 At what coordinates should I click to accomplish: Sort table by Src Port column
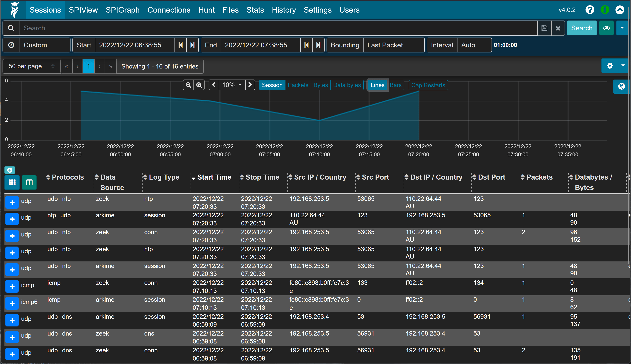(x=375, y=177)
